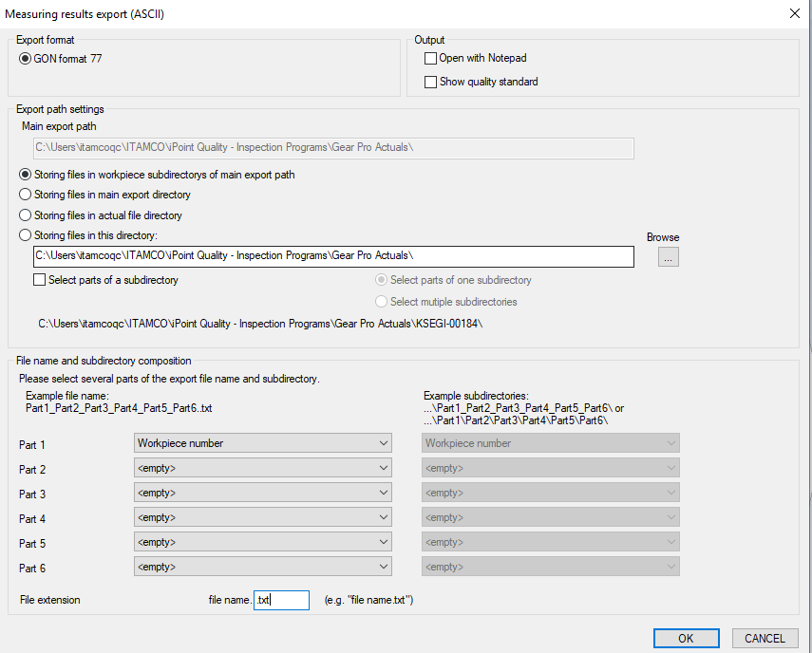Open the Part 5 file name dropdown
812x653 pixels.
click(x=263, y=542)
